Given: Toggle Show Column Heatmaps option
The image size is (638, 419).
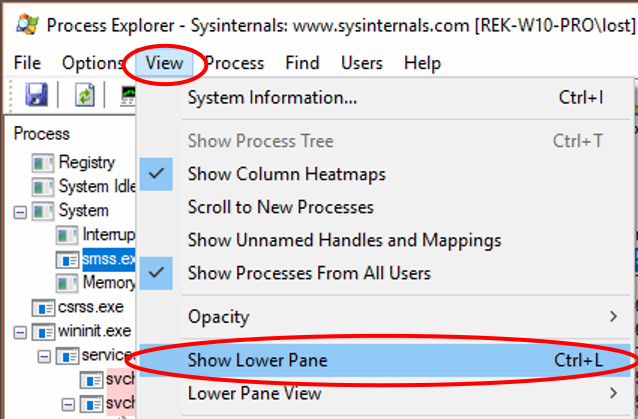Looking at the screenshot, I should [x=286, y=174].
